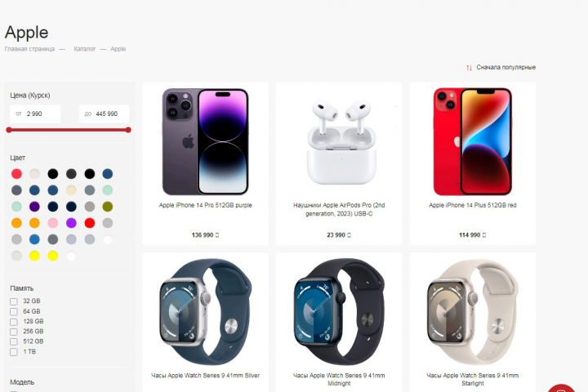
Task: Open the red chat widget icon
Action: 561,388
